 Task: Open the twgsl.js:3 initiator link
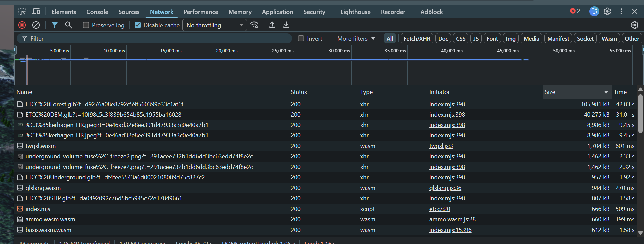click(x=441, y=146)
